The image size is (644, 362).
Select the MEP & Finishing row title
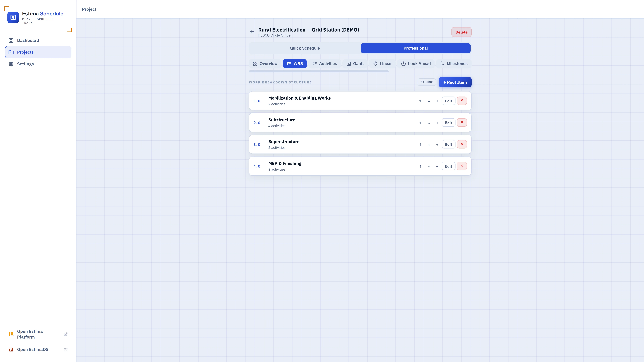pos(285,163)
